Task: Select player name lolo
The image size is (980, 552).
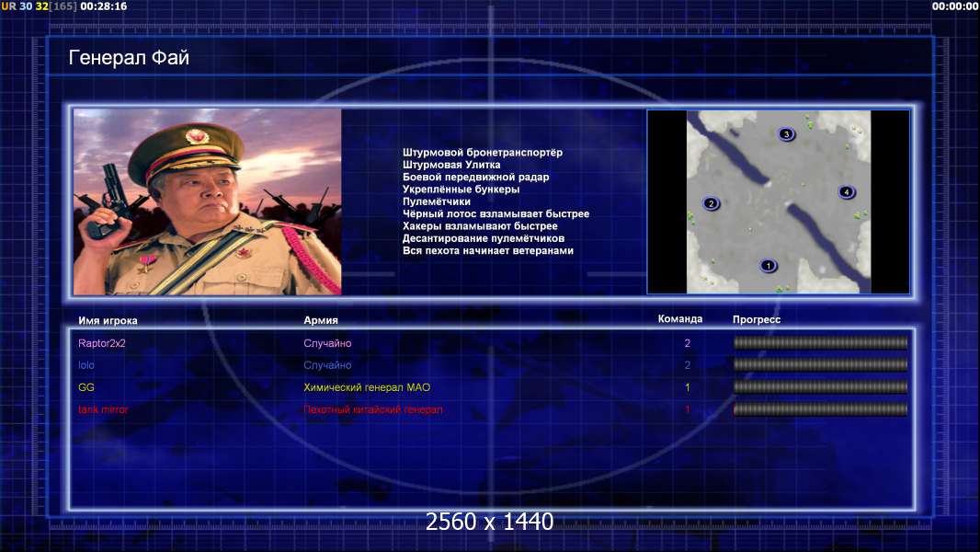Action: 86,365
